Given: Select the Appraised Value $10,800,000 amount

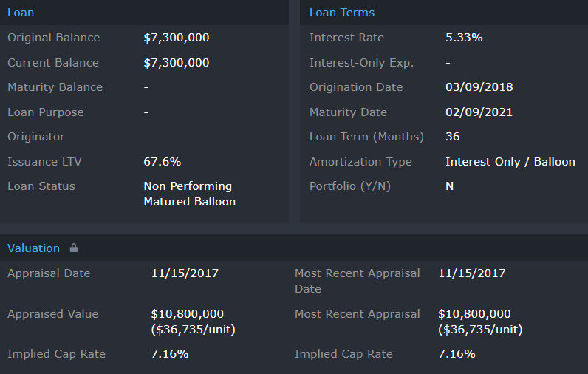Looking at the screenshot, I should 187,314.
